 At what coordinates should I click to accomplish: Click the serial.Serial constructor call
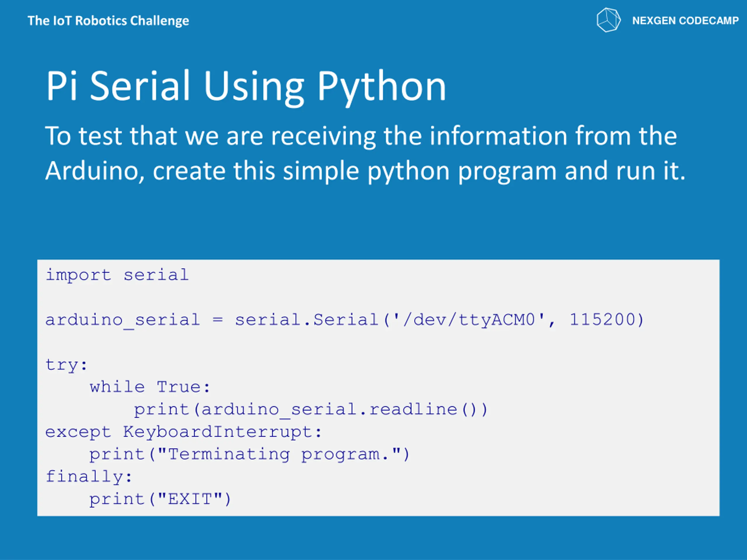pyautogui.click(x=439, y=320)
